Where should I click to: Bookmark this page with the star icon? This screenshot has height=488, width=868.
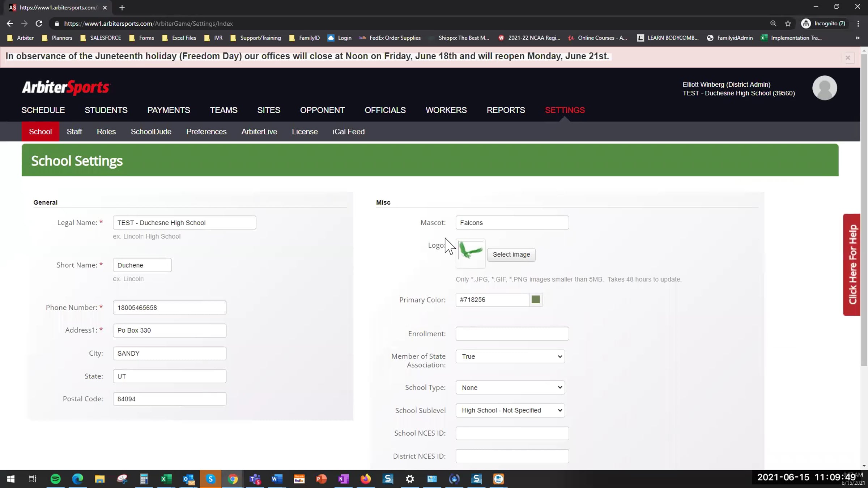[788, 23]
